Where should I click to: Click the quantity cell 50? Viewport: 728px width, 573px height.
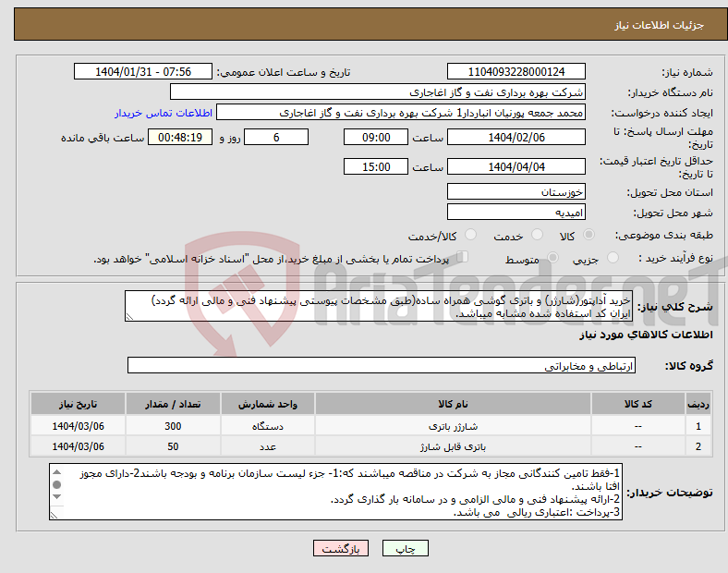(x=173, y=446)
